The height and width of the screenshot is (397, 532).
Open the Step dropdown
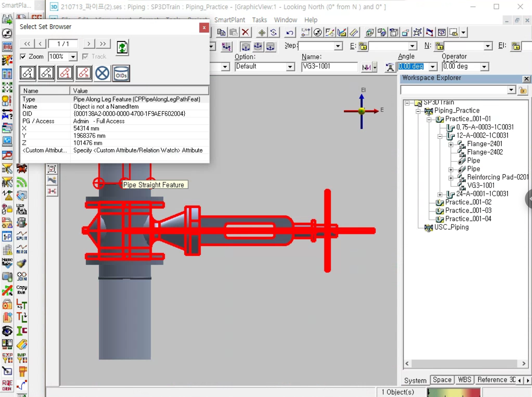338,46
